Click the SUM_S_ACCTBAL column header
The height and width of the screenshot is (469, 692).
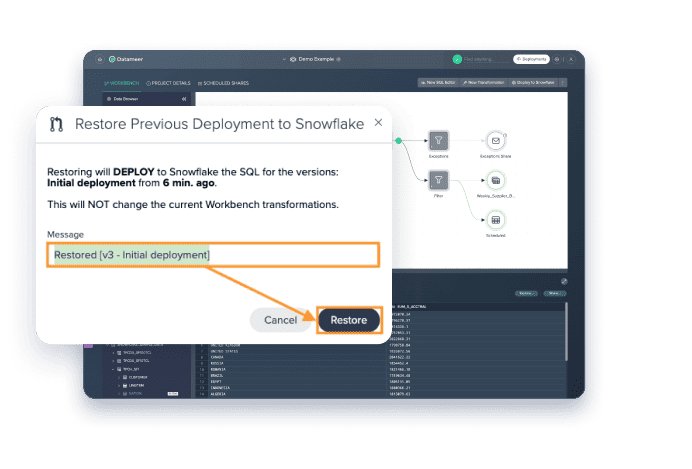[411, 307]
